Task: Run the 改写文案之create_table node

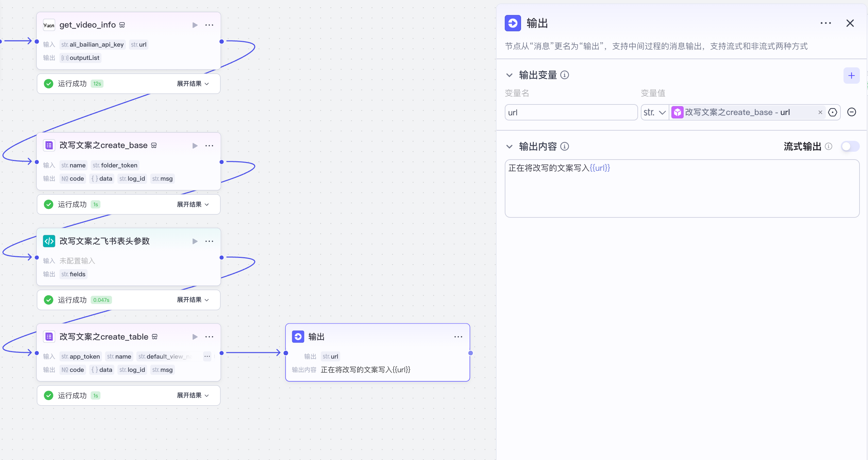Action: 195,337
